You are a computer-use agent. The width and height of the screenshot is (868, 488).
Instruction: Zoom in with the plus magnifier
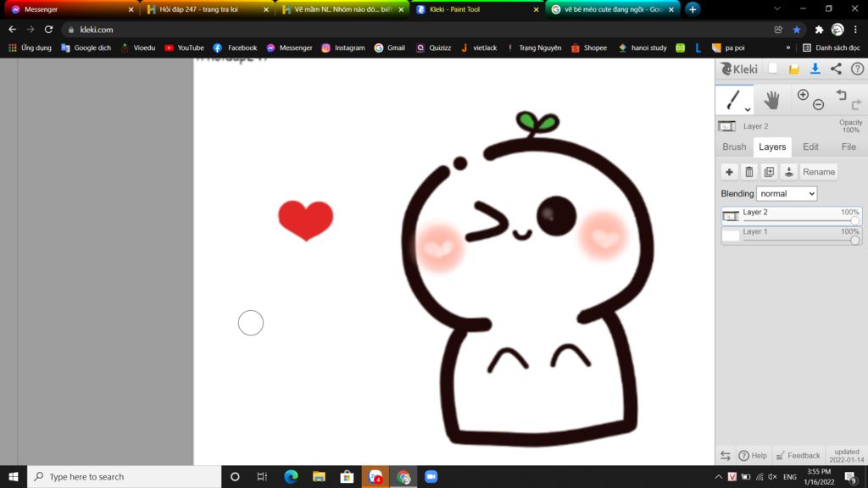[803, 95]
